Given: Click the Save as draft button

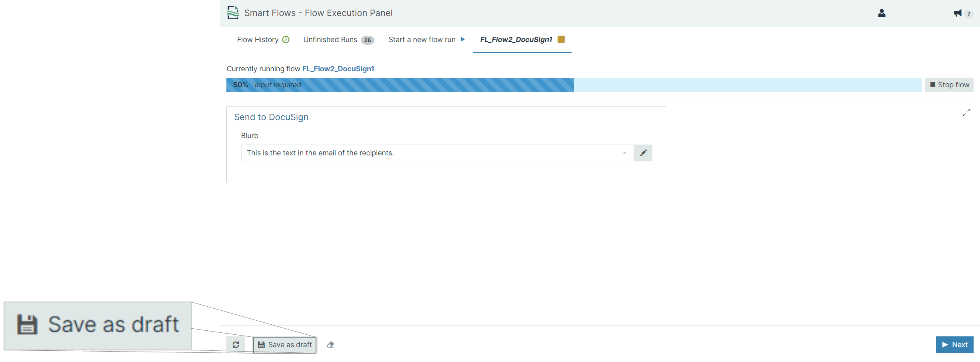Looking at the screenshot, I should click(x=285, y=345).
